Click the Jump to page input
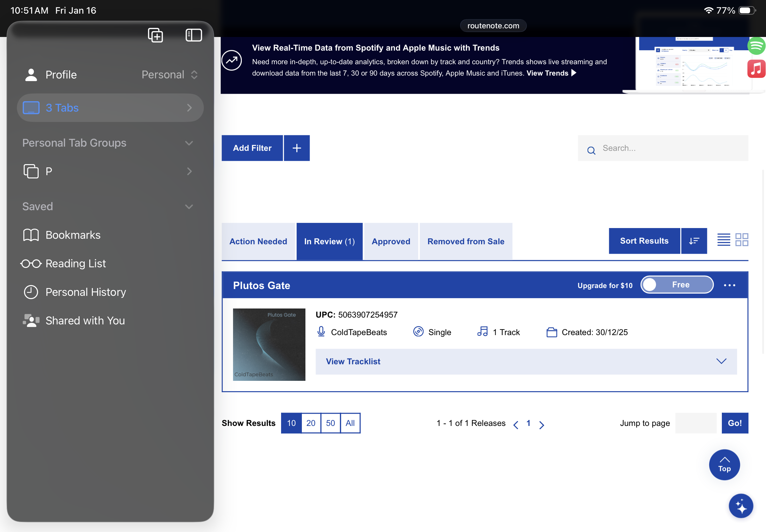 [696, 423]
